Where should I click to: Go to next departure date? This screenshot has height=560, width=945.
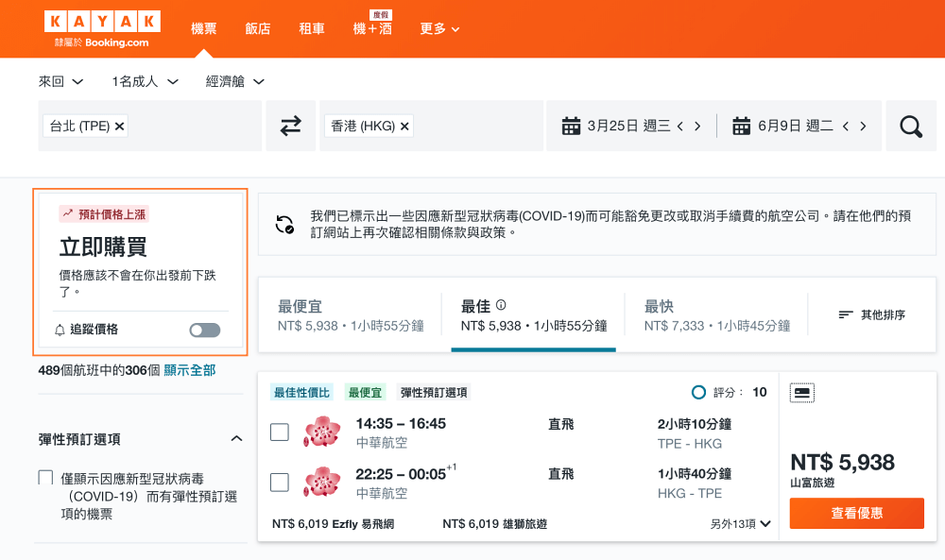coord(698,126)
